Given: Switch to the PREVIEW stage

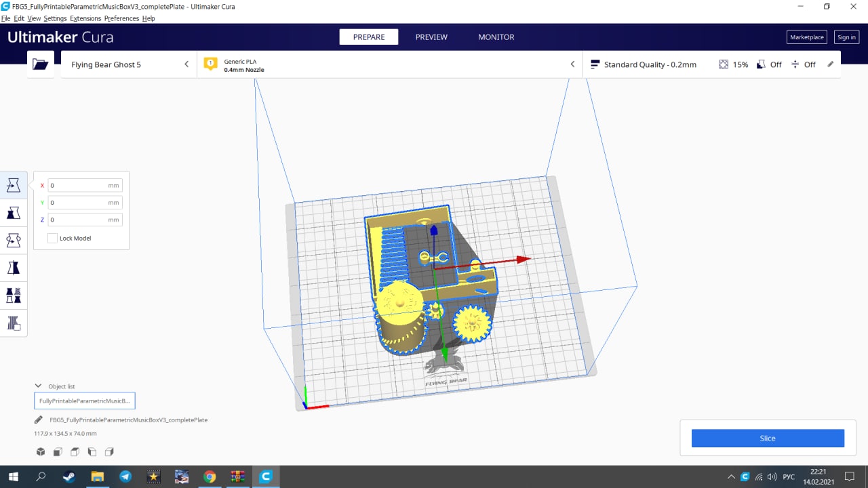Looking at the screenshot, I should [x=431, y=37].
